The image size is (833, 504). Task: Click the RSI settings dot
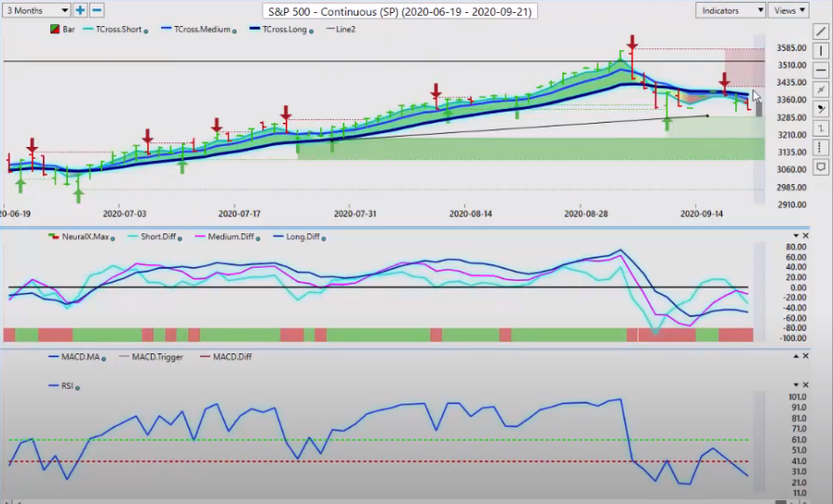[77, 388]
